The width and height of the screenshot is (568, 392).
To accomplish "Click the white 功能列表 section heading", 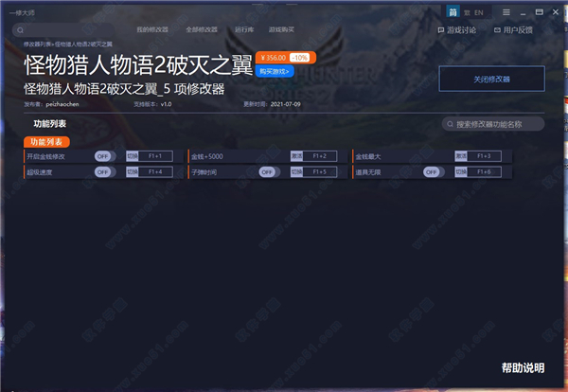I will click(49, 123).
